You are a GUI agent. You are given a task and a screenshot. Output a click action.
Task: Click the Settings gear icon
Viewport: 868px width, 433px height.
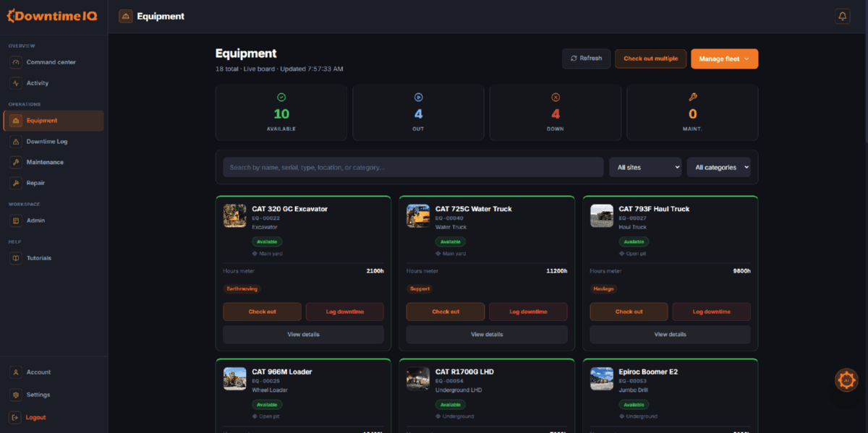click(x=16, y=395)
